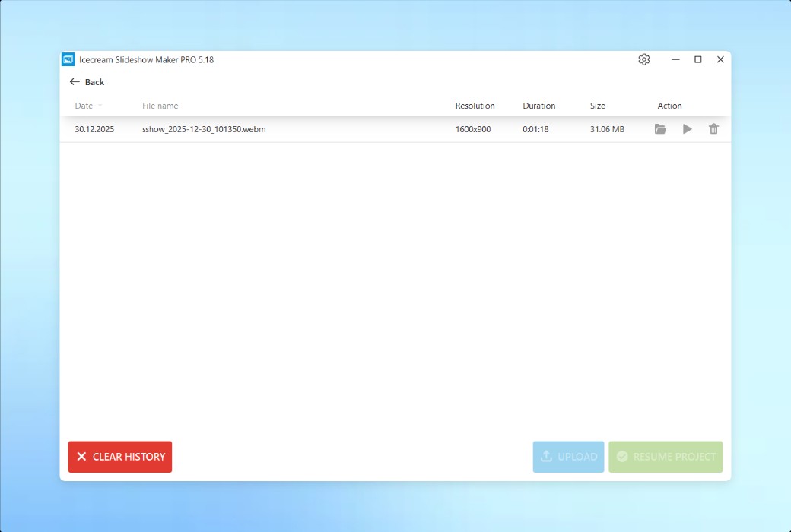Click the Duration column header
This screenshot has height=532, width=791.
tap(538, 106)
